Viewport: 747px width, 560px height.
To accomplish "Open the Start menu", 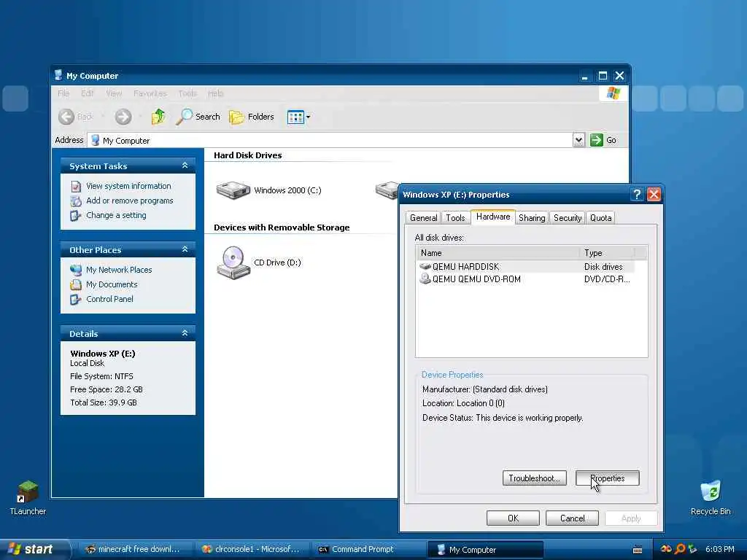I will [34, 549].
